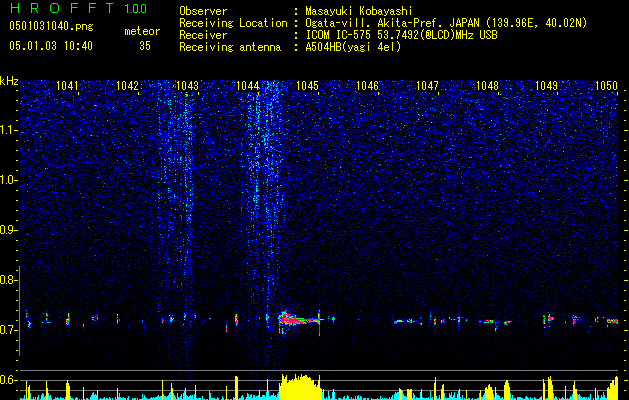Screen dimensions: 629x400
Task: Click the 0.8 kHz frequency label
Action: pos(7,280)
